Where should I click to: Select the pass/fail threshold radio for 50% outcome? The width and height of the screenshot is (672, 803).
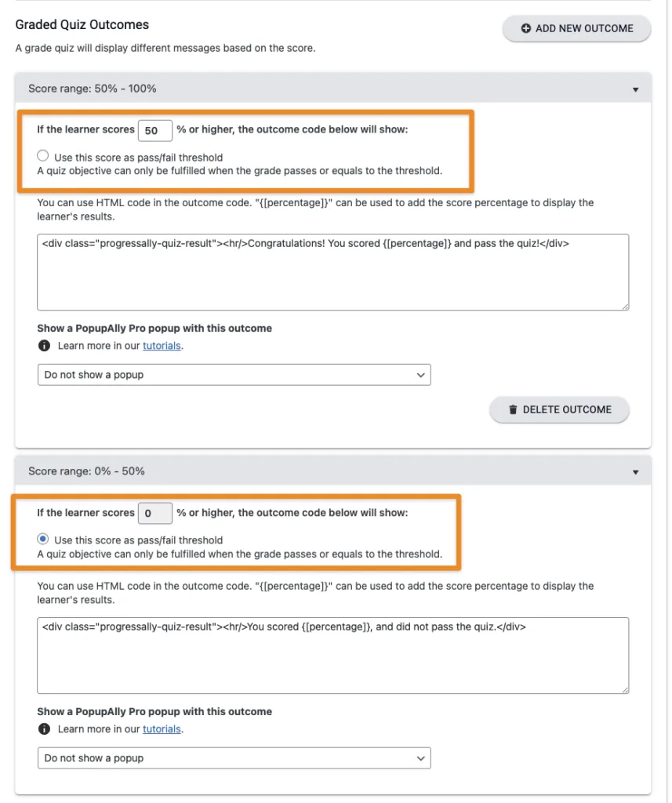coord(43,156)
